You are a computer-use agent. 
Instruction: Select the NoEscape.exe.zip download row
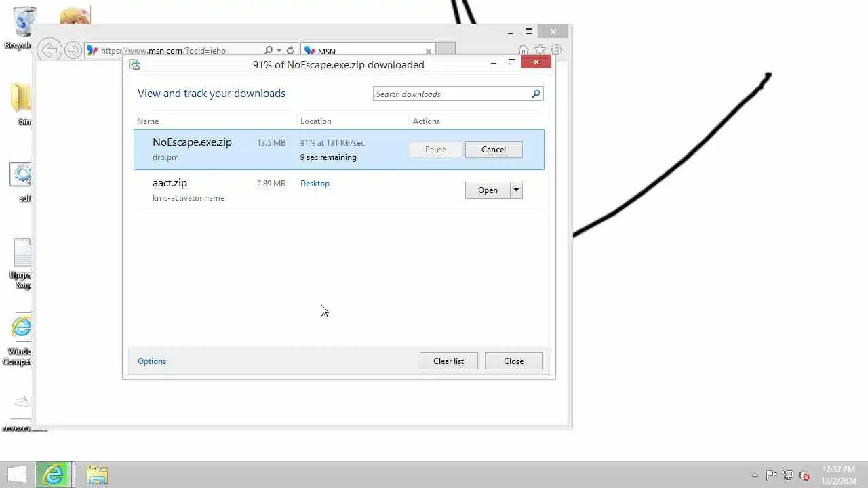point(339,150)
